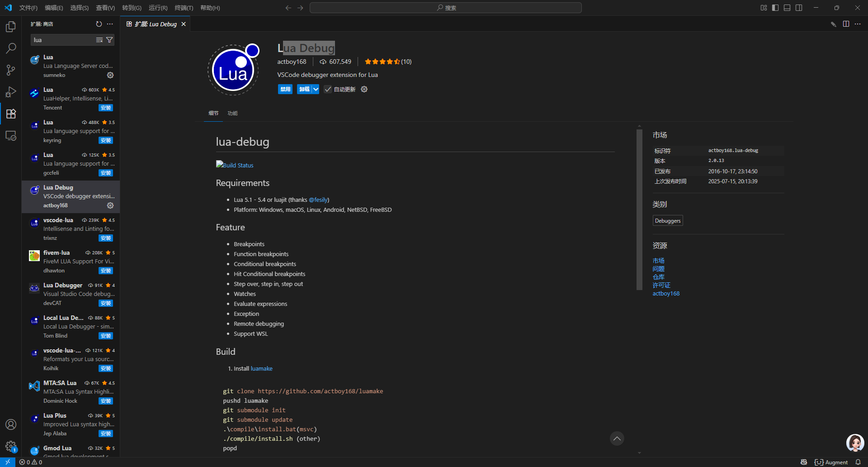
Task: Open manage gear for Lua Debug list item
Action: 110,205
